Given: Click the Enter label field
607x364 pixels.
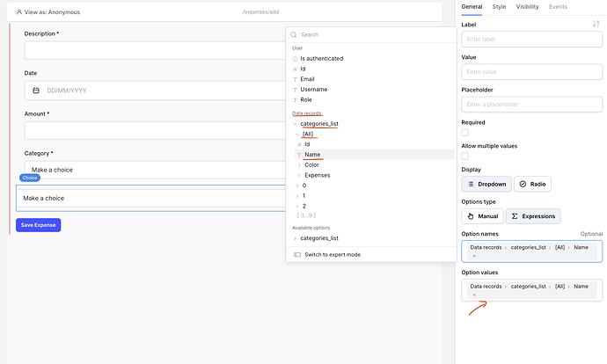Looking at the screenshot, I should click(532, 39).
